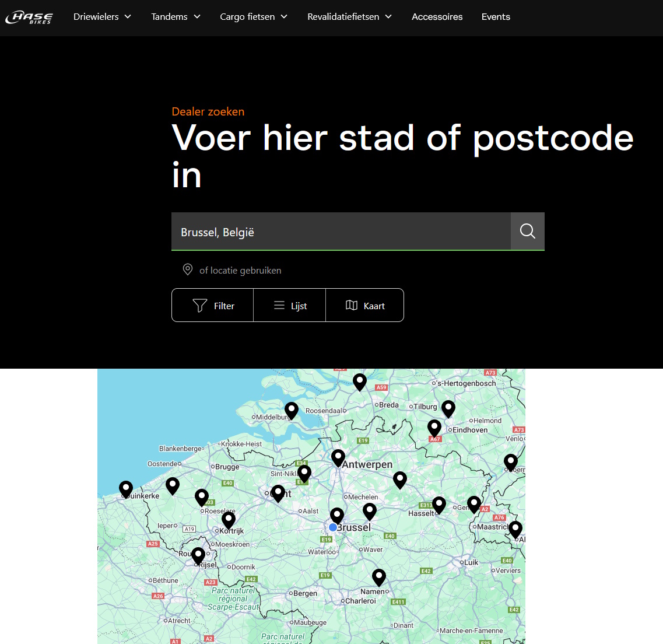Click the location pin icon below search
663x644 pixels.
[188, 269]
